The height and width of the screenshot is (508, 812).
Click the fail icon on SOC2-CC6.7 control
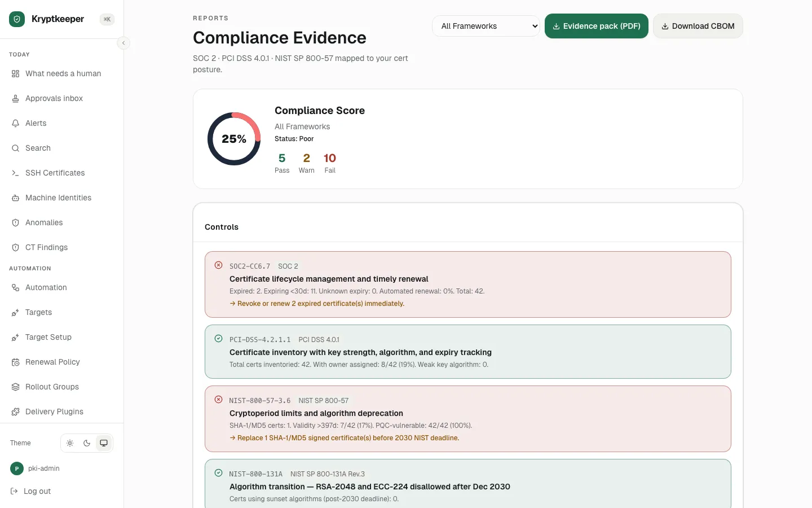[218, 265]
